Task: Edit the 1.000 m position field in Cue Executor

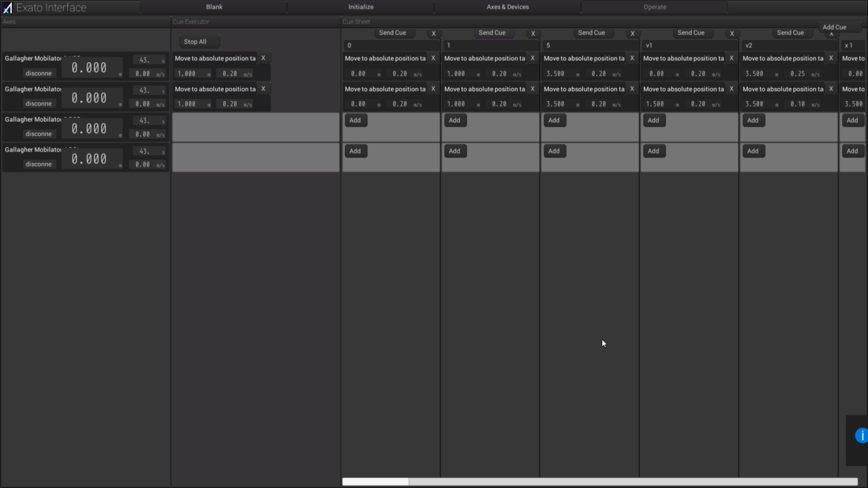Action: click(x=192, y=73)
